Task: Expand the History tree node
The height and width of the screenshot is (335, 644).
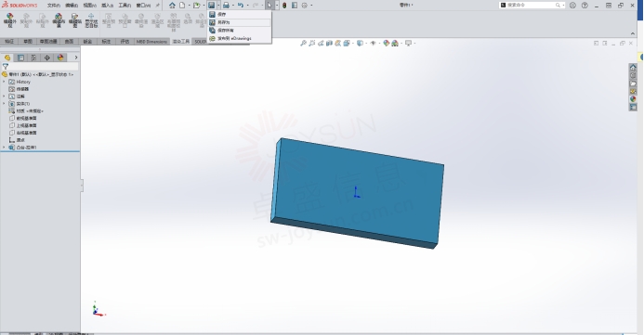Action: pyautogui.click(x=4, y=82)
